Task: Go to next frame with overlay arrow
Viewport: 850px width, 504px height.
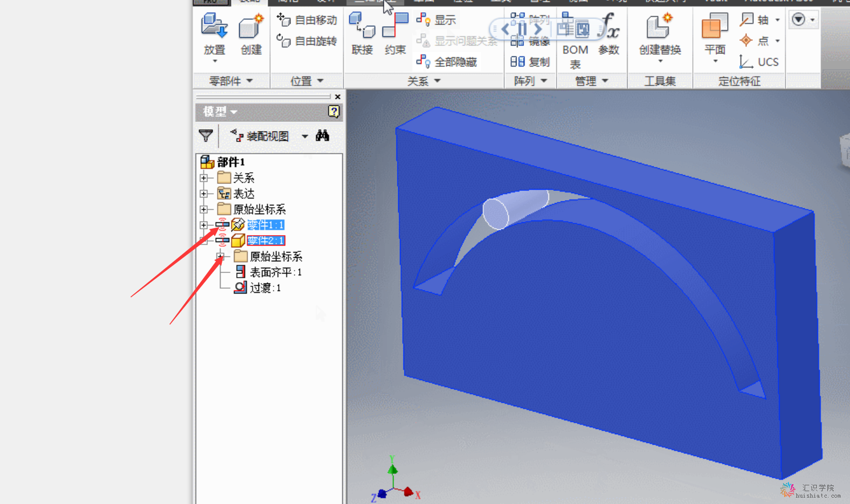Action: (x=539, y=28)
